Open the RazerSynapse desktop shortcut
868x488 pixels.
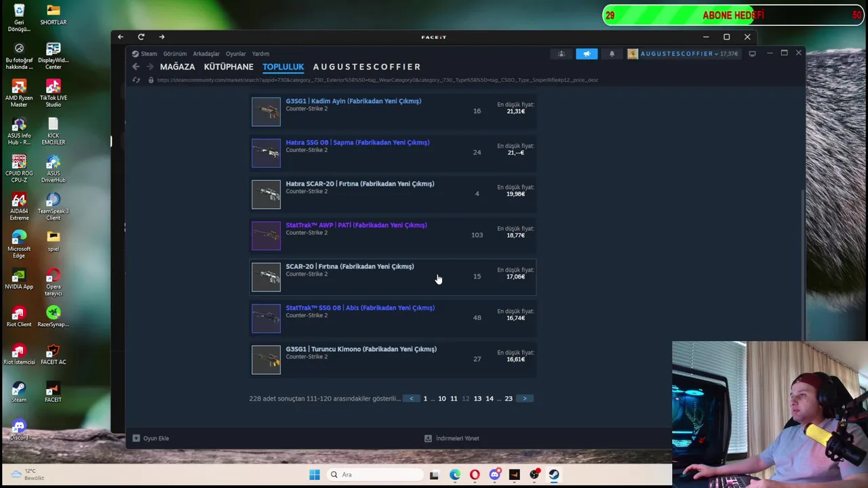[x=53, y=316]
